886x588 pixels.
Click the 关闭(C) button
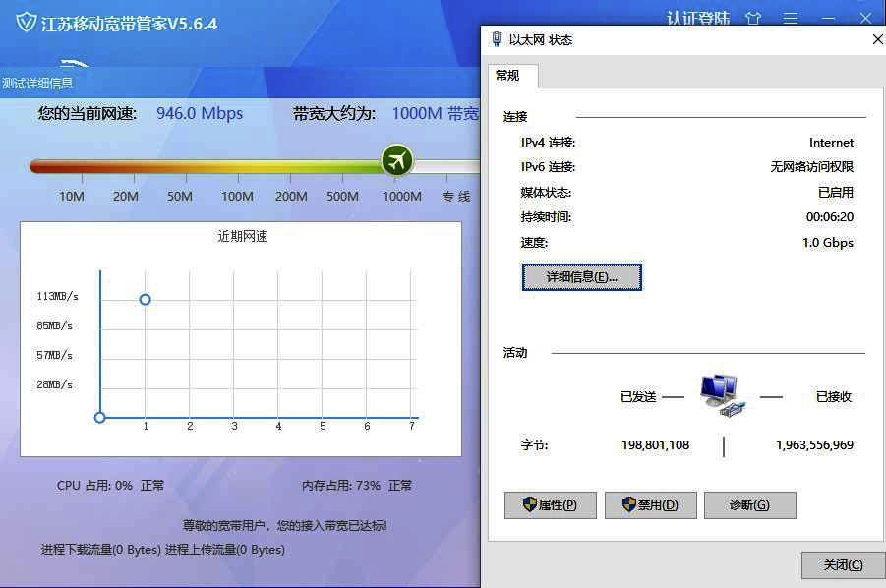pyautogui.click(x=841, y=565)
